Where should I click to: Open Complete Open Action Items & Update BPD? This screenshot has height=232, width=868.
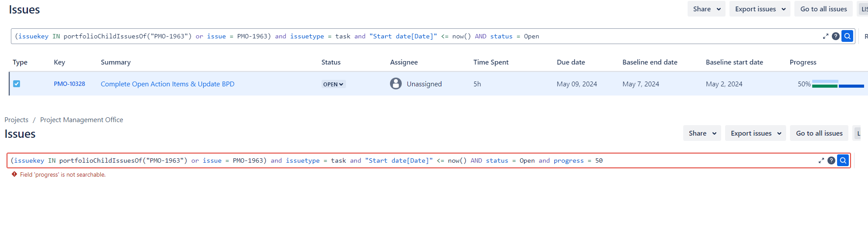pyautogui.click(x=167, y=84)
